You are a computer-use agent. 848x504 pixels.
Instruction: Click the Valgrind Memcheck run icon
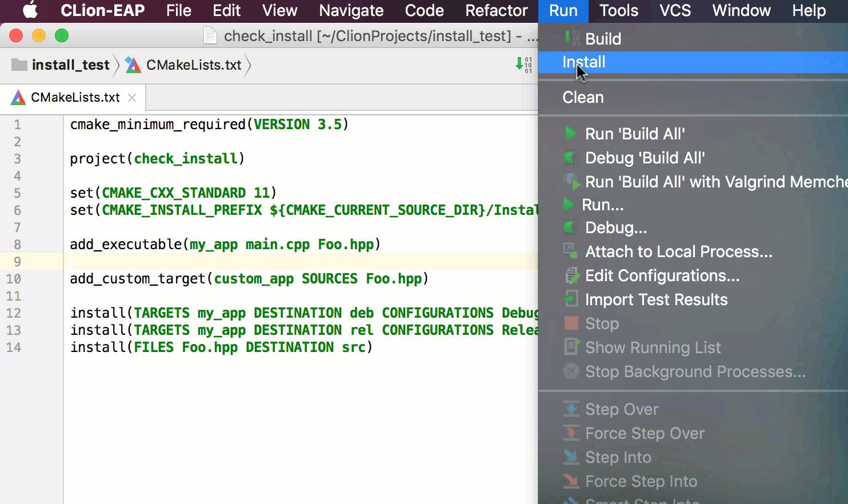pos(571,182)
